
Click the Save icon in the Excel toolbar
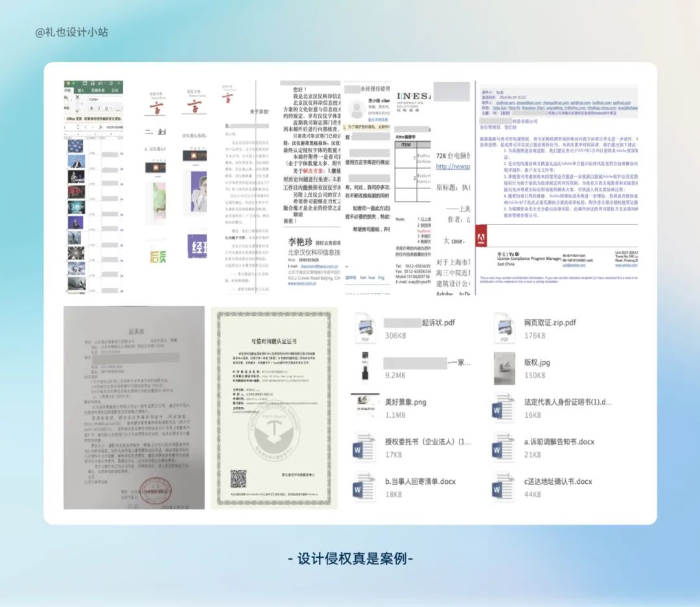tap(93, 84)
